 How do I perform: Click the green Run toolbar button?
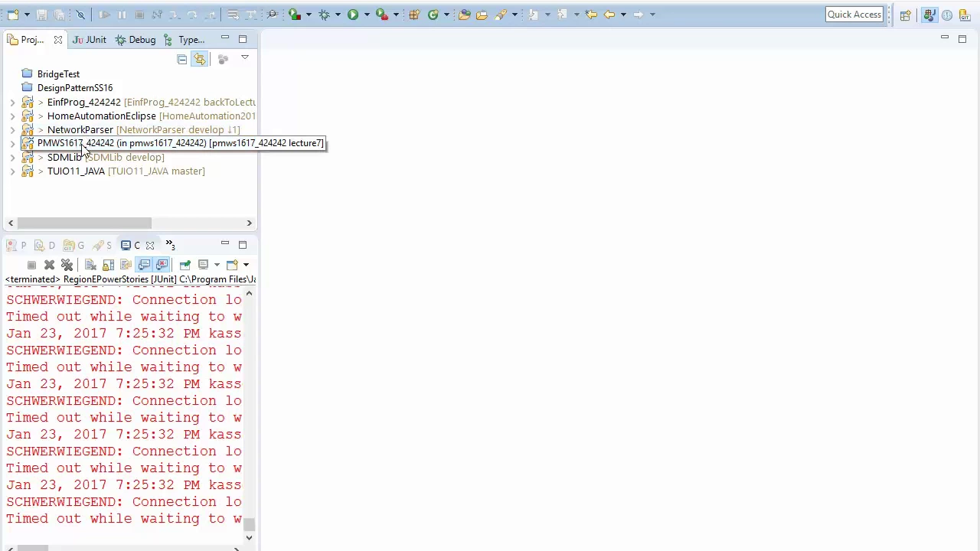coord(353,15)
